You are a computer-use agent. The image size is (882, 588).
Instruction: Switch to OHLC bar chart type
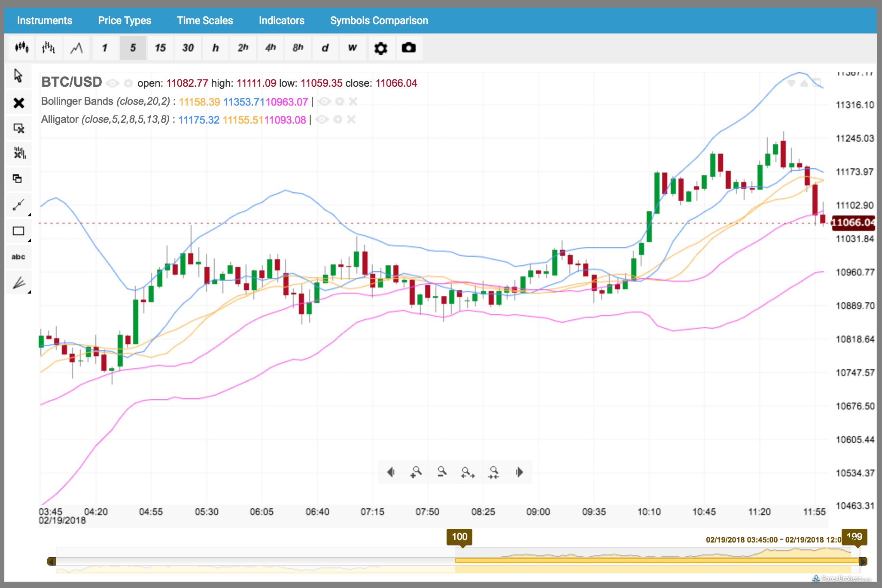pos(49,48)
